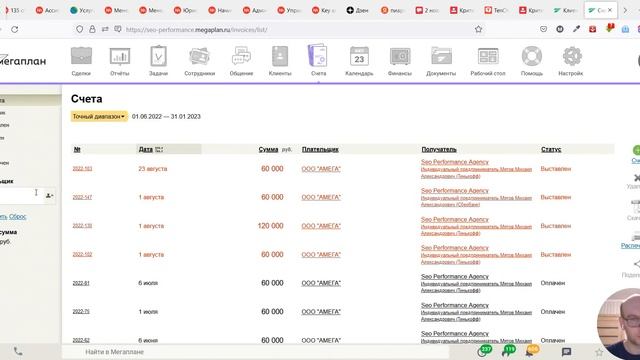Click the orange notification badge icon
The width and height of the screenshot is (640, 360).
click(x=532, y=351)
